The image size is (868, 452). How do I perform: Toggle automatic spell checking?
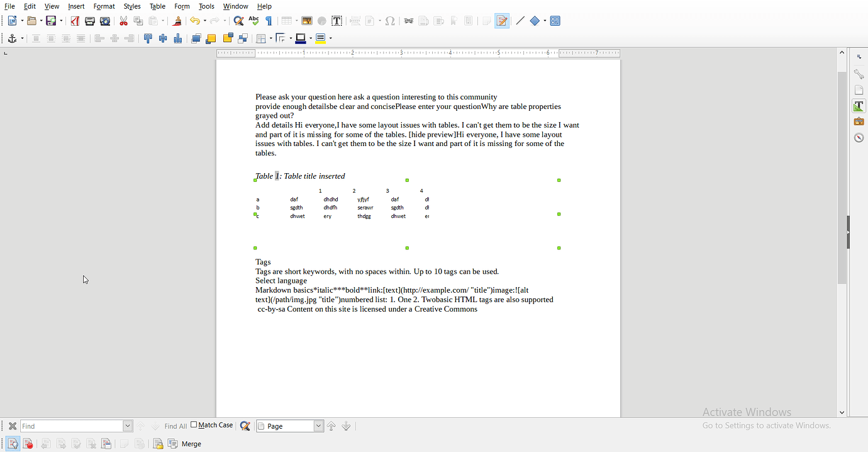tap(253, 21)
